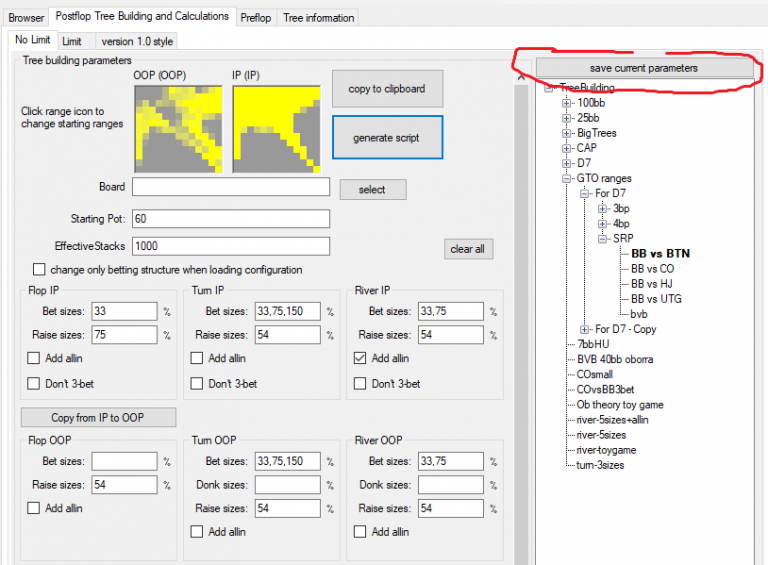The image size is (768, 565).
Task: Select the version 1.0 style tab
Action: pyautogui.click(x=137, y=41)
